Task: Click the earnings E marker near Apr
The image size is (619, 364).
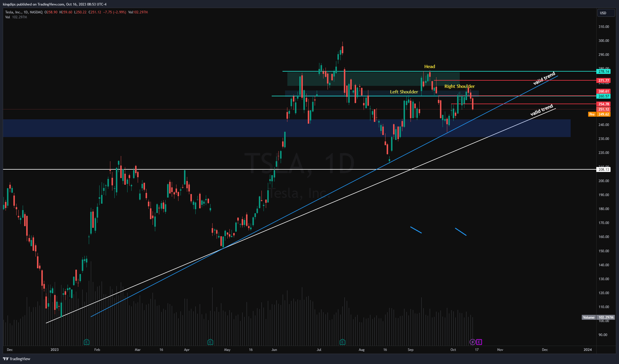Action: click(x=210, y=342)
